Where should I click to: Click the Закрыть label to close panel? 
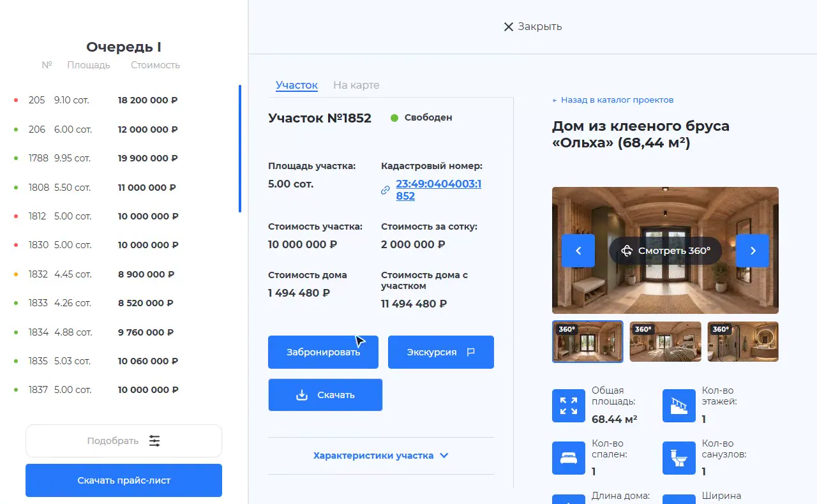(540, 27)
